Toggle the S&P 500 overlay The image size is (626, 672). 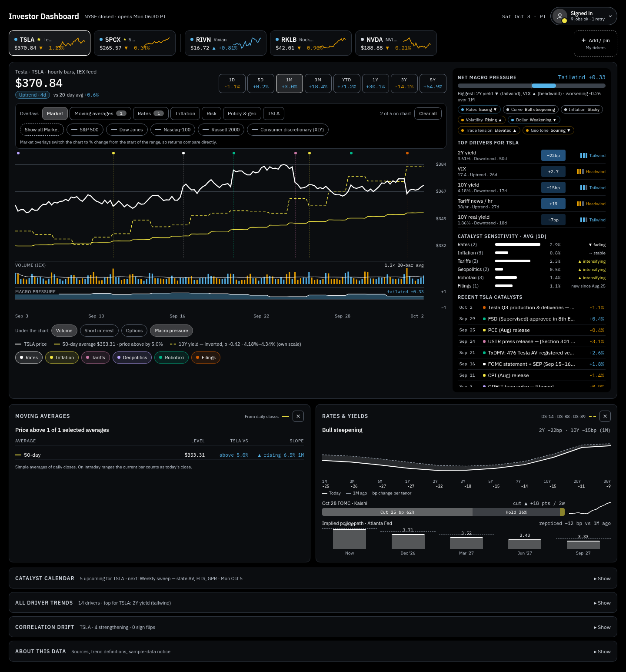click(85, 130)
